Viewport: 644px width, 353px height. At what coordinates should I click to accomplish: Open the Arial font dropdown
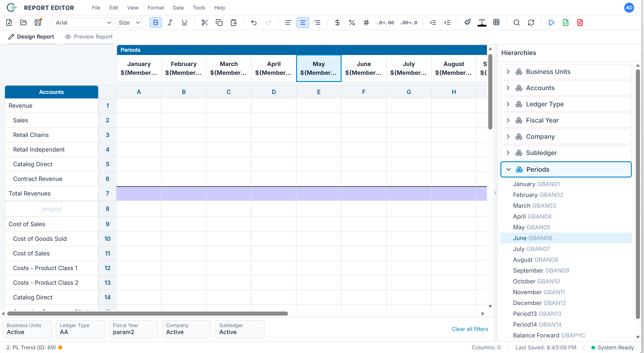(x=82, y=23)
